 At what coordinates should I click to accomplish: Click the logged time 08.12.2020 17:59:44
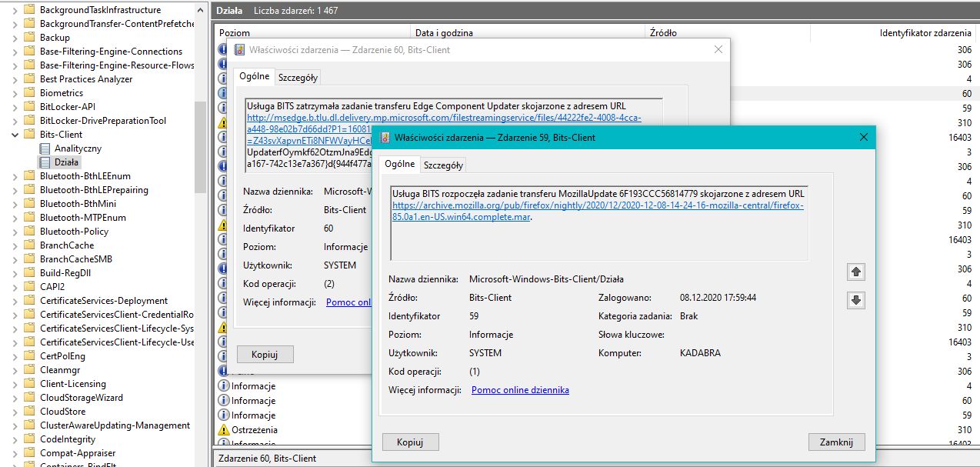718,297
